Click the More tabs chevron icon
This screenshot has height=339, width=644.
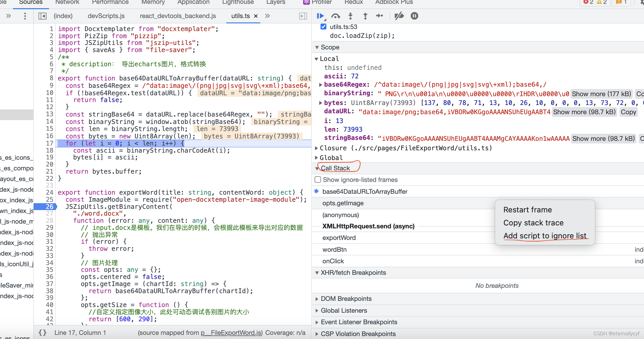click(x=267, y=16)
